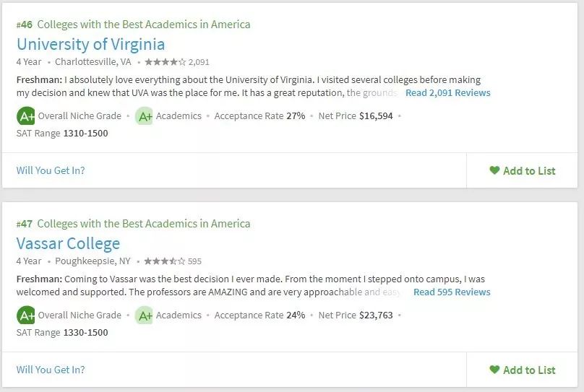Image resolution: width=584 pixels, height=392 pixels.
Task: Open the Vassar College title link
Action: coord(68,243)
